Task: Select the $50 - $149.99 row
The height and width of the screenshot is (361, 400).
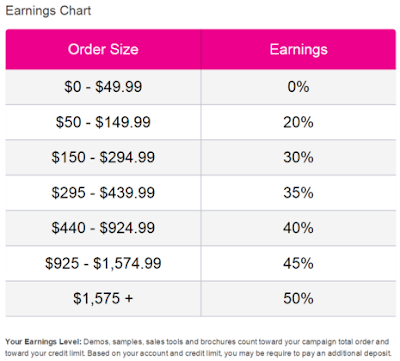Action: (201, 122)
